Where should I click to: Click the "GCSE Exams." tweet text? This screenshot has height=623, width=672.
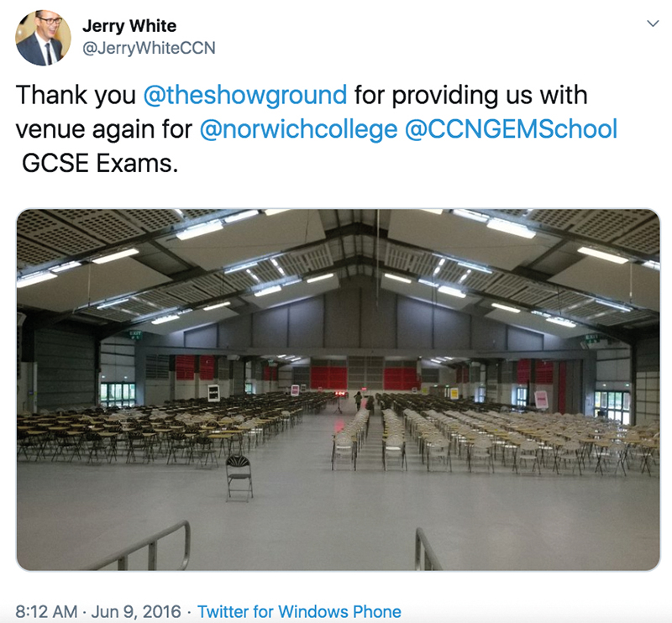coord(100,163)
